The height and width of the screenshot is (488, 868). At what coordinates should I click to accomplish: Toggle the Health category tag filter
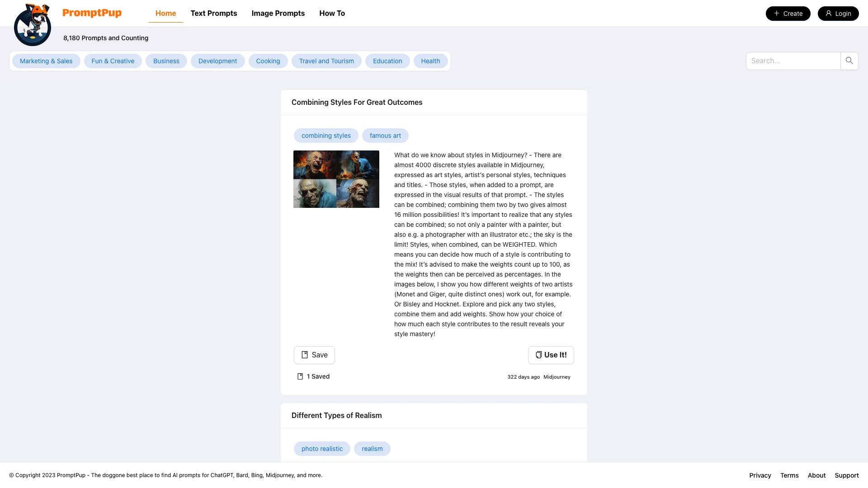coord(430,61)
